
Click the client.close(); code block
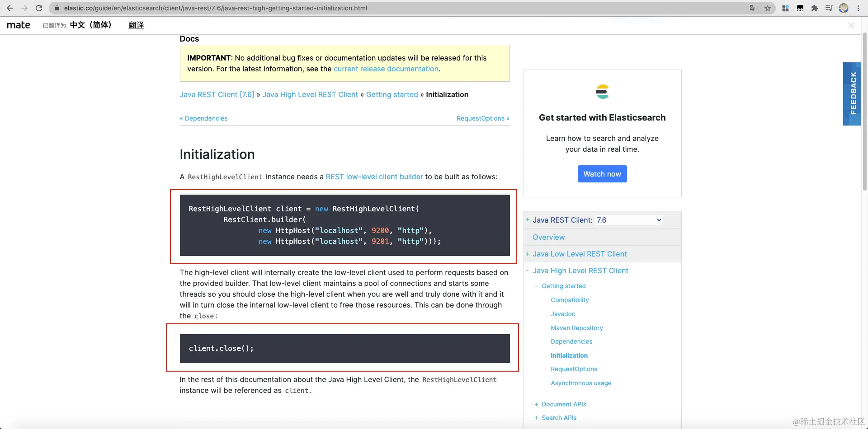click(x=344, y=349)
